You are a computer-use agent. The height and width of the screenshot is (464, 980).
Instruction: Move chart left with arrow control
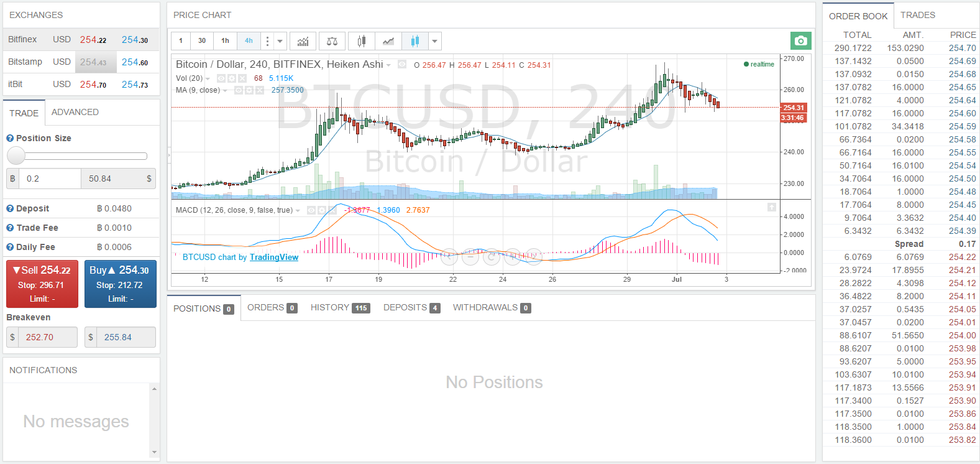click(449, 256)
